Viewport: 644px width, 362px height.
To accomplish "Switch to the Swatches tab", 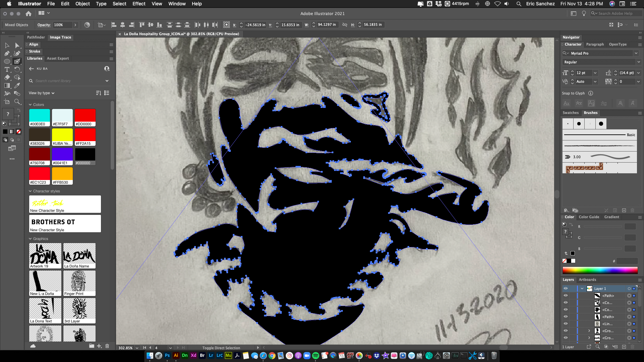I will coord(570,113).
